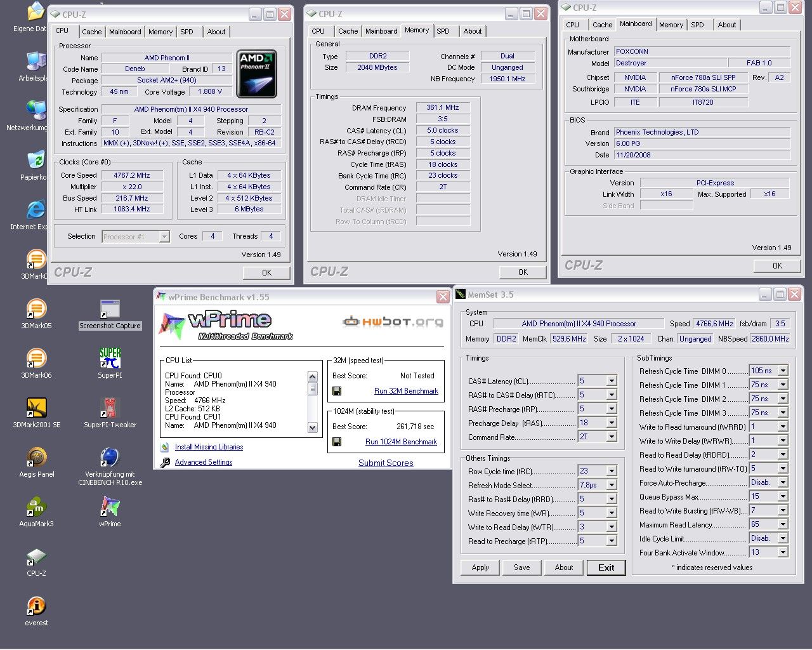The width and height of the screenshot is (812, 650).
Task: Switch to About tab in middle CPU-Z window
Action: 472,31
